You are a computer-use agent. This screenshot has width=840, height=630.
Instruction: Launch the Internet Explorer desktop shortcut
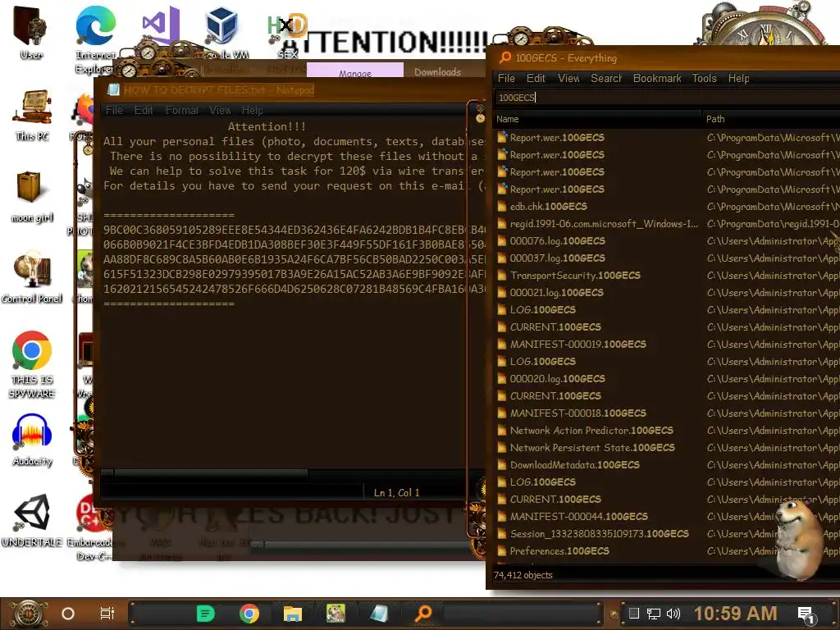click(x=95, y=40)
